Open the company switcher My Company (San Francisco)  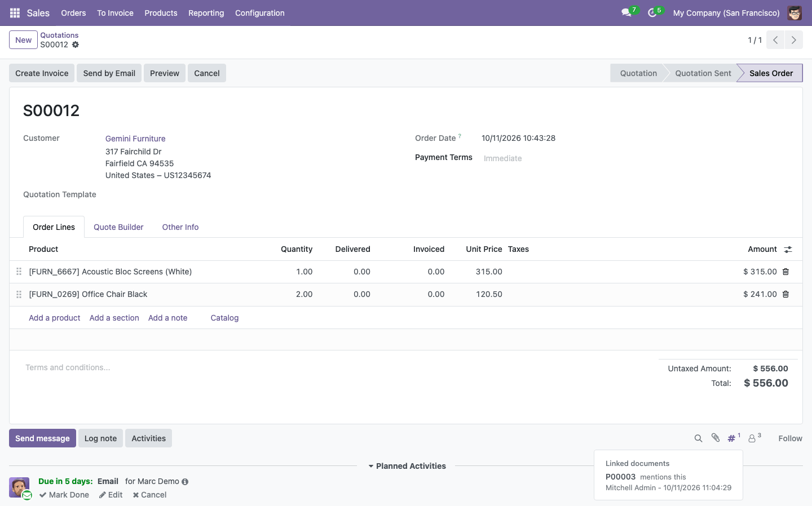[x=726, y=13]
